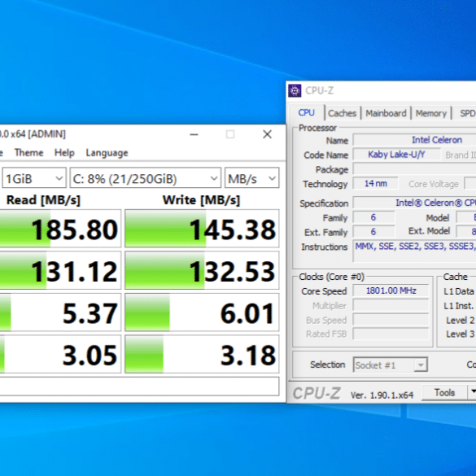Screen dimensions: 476x476
Task: Click the 185.80 read result
Action: pyautogui.click(x=61, y=229)
